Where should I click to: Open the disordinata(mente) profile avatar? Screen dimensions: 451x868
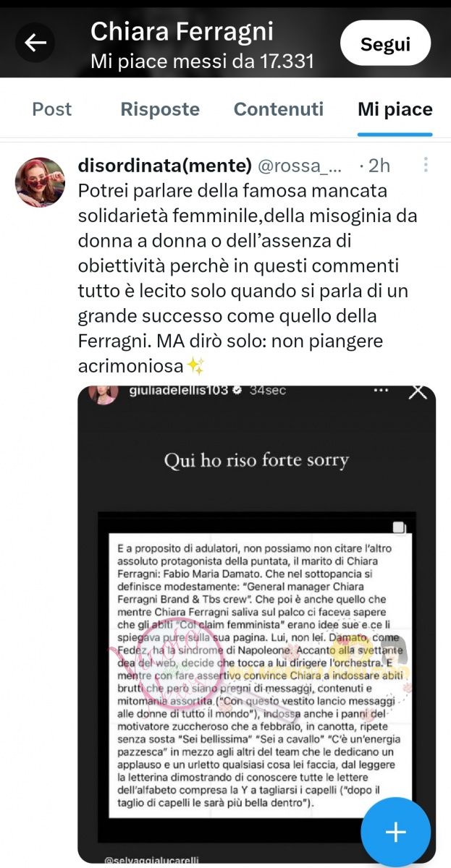coord(40,182)
